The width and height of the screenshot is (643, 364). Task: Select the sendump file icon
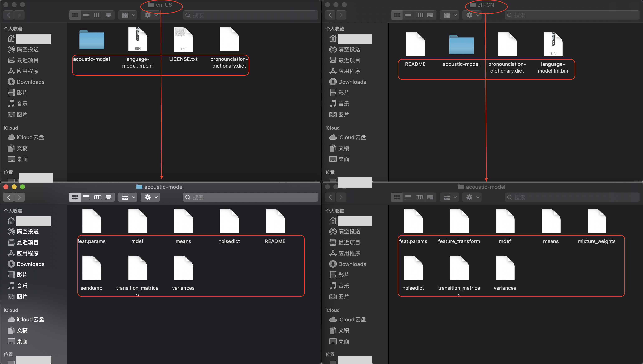coord(92,268)
